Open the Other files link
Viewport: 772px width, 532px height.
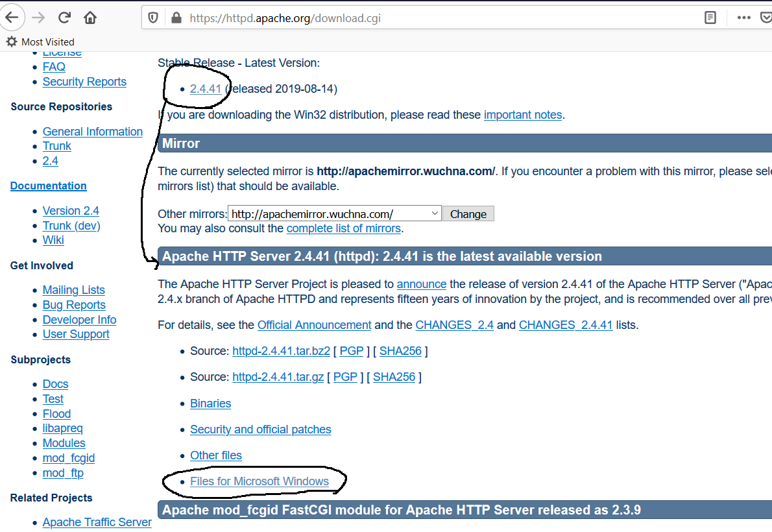(216, 455)
